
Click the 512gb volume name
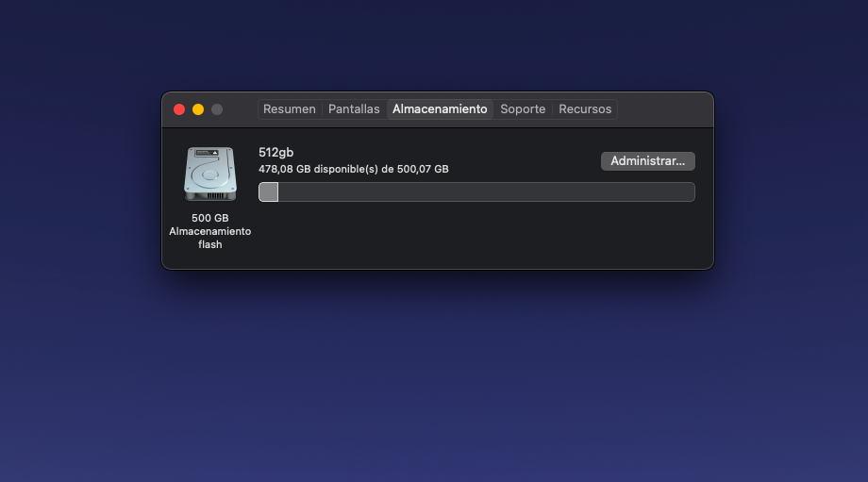click(275, 152)
